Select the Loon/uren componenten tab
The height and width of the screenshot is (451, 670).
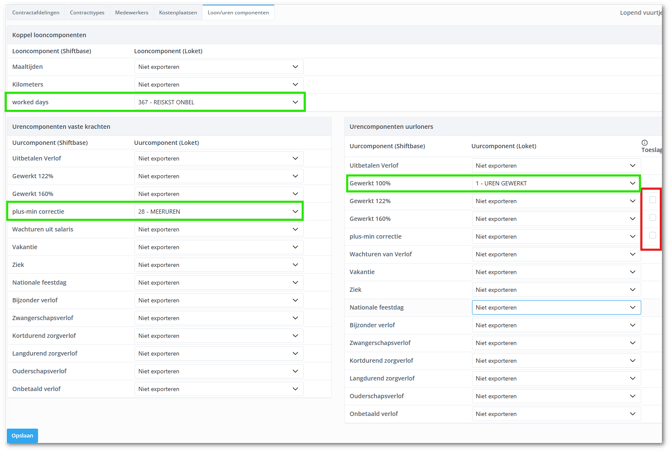point(238,13)
